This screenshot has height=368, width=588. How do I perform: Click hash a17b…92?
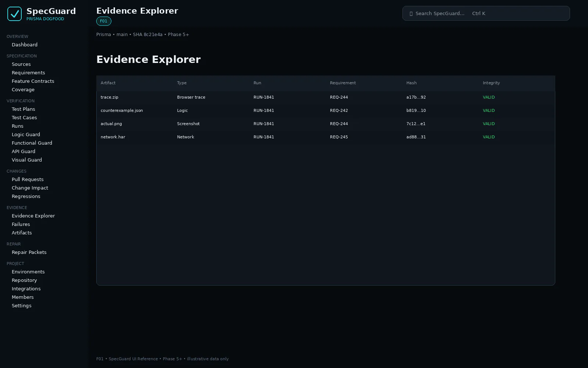(416, 97)
